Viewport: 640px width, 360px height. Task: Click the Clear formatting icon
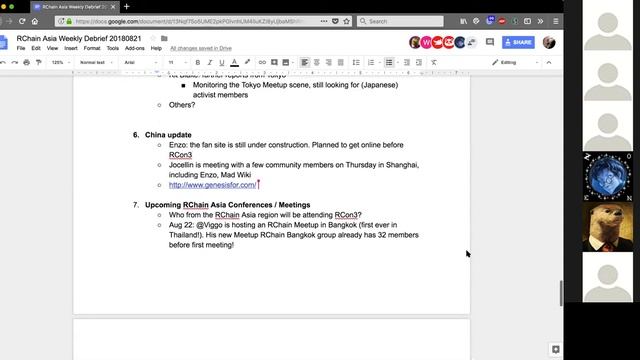point(434,62)
